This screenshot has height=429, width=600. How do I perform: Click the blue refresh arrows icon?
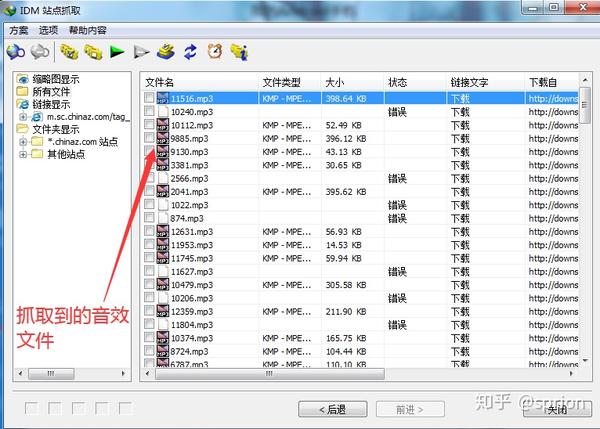[190, 52]
